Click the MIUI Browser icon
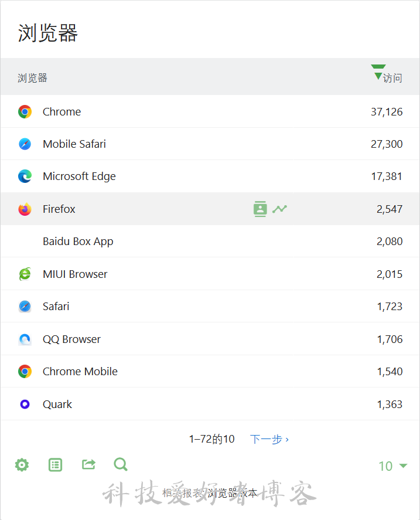Screen dimensions: 420x520 (x=25, y=274)
